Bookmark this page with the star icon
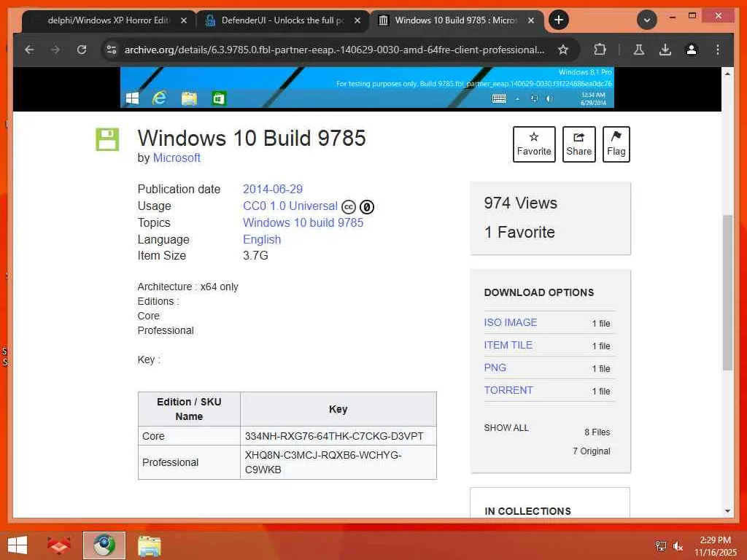The width and height of the screenshot is (747, 560). [x=563, y=50]
